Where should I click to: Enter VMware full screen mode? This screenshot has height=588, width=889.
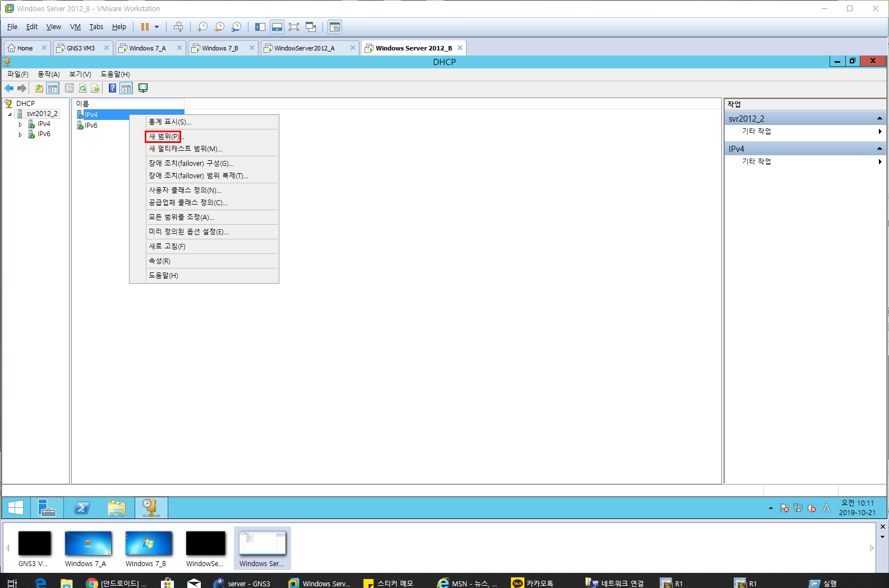click(x=294, y=27)
